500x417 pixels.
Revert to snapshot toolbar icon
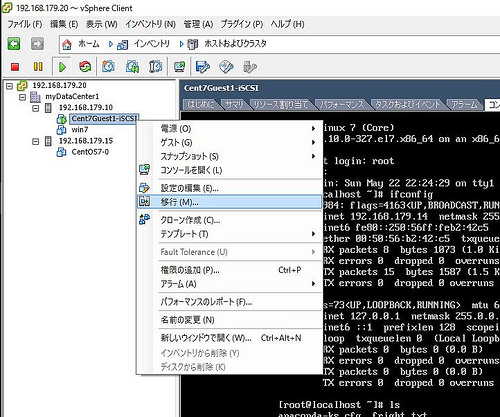132,67
